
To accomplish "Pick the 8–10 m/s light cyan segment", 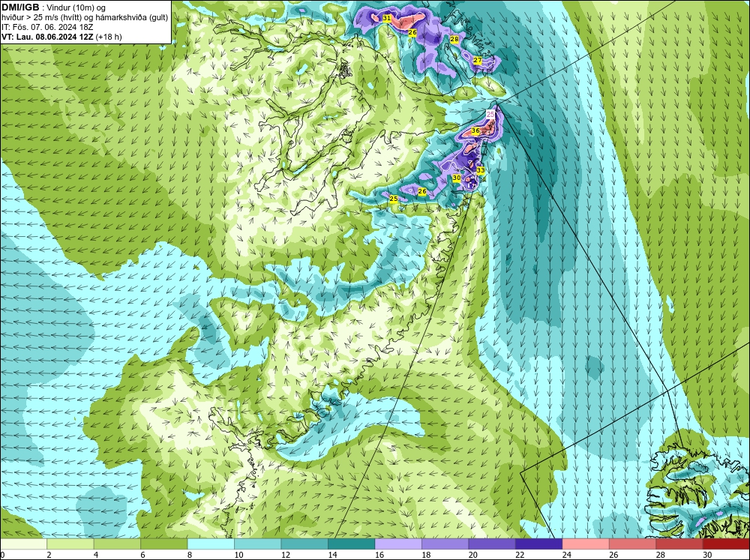I will pos(211,544).
